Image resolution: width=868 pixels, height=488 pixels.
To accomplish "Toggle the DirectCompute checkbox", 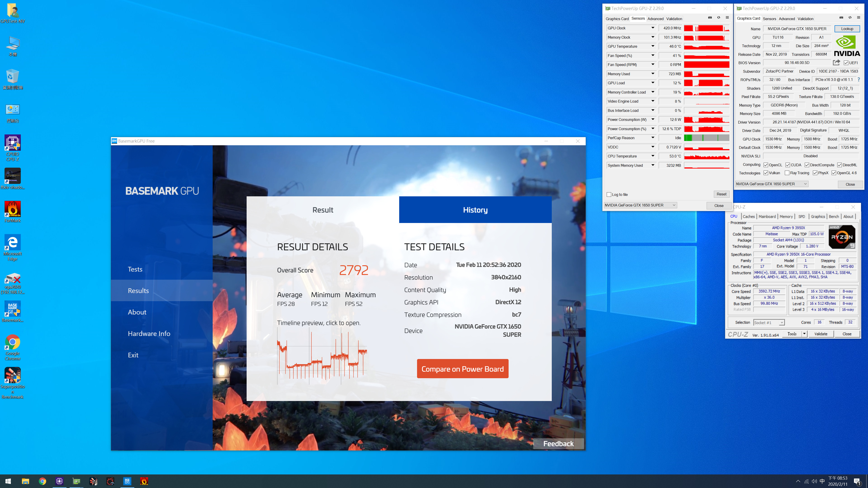I will [x=807, y=165].
